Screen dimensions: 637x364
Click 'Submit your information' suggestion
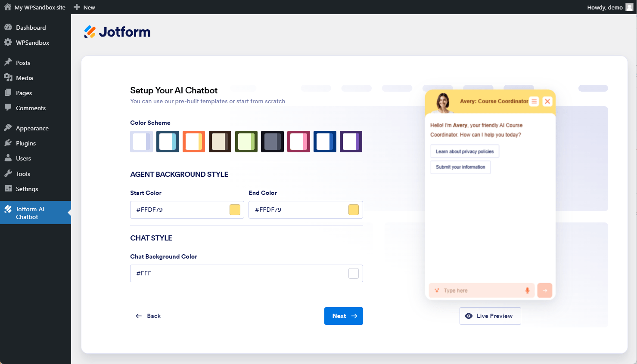[x=460, y=167]
